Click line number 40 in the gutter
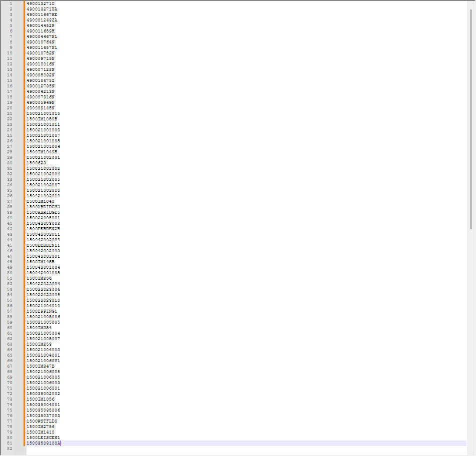Screen dimensions: 476x456 point(11,218)
